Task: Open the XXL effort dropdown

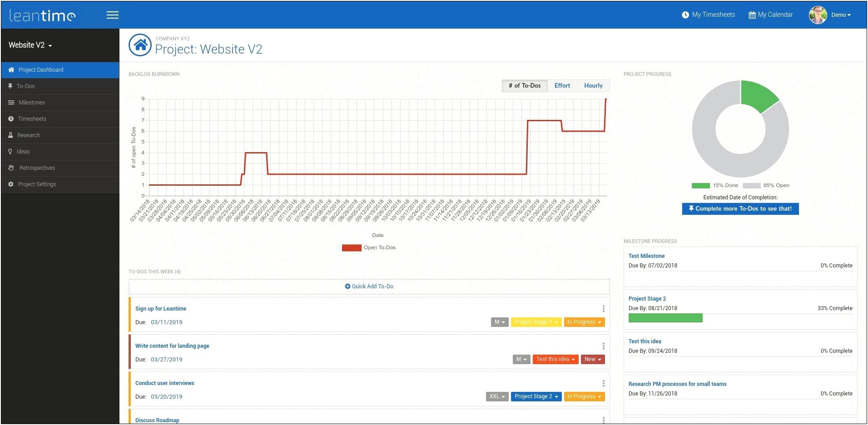Action: click(497, 396)
